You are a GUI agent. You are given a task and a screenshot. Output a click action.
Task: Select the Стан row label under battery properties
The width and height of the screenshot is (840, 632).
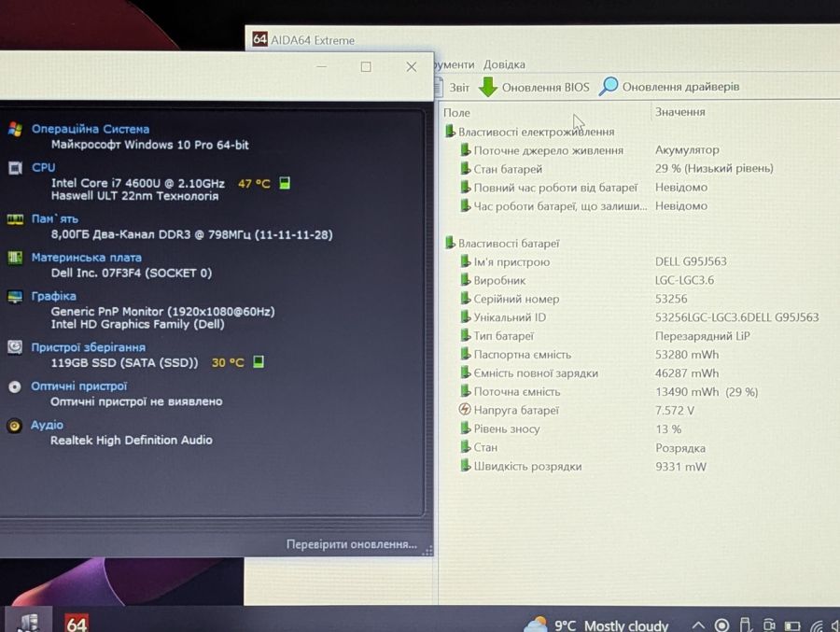(x=485, y=447)
